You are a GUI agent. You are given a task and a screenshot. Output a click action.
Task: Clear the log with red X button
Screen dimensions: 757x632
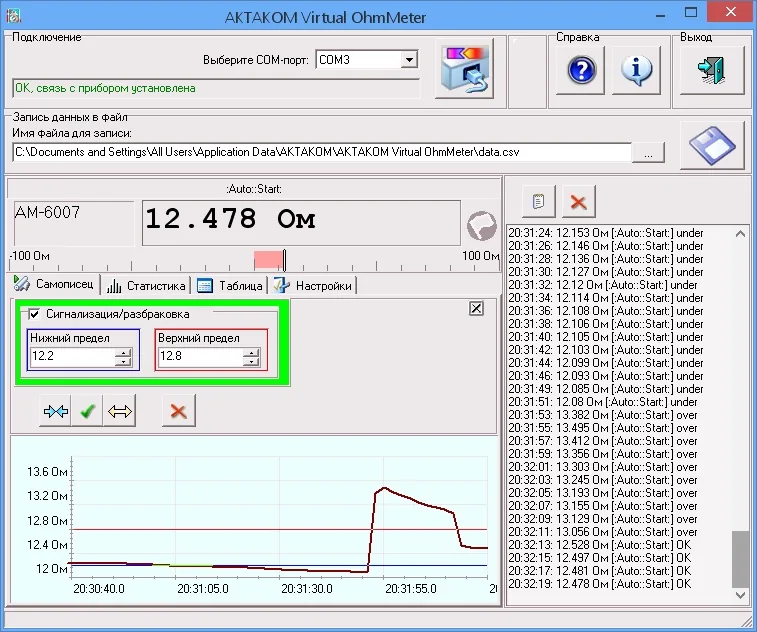[578, 201]
